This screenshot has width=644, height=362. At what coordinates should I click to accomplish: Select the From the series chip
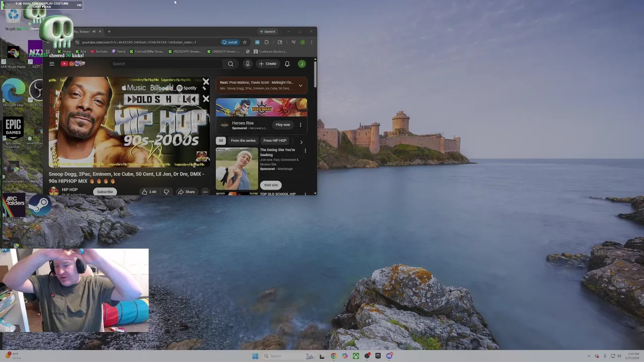tap(243, 141)
